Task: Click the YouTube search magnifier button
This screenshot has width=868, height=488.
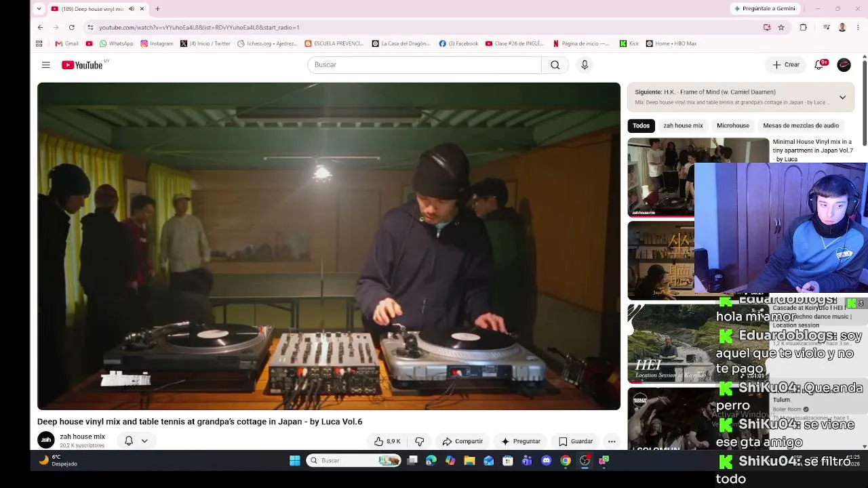Action: (555, 65)
